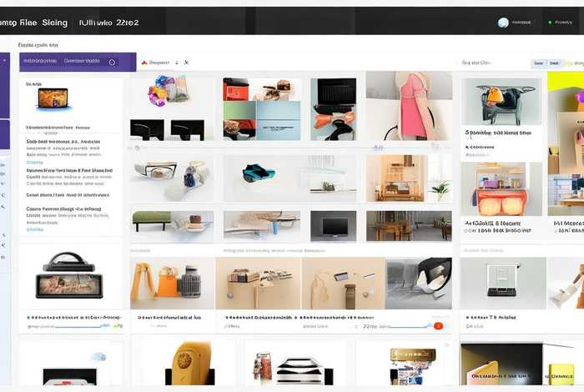This screenshot has width=584, height=392.
Task: Open the laptop thumbnail in the left panel
Action: coord(53,100)
